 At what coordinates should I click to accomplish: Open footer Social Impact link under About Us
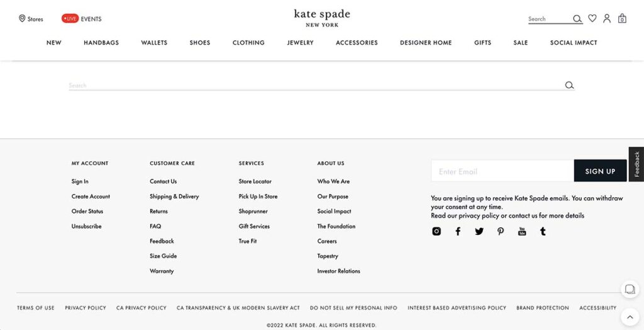334,211
